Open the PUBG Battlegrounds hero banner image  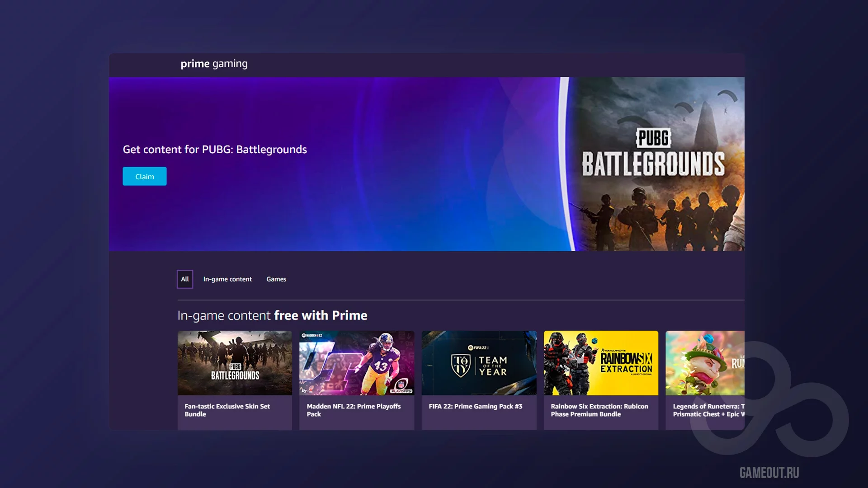656,164
